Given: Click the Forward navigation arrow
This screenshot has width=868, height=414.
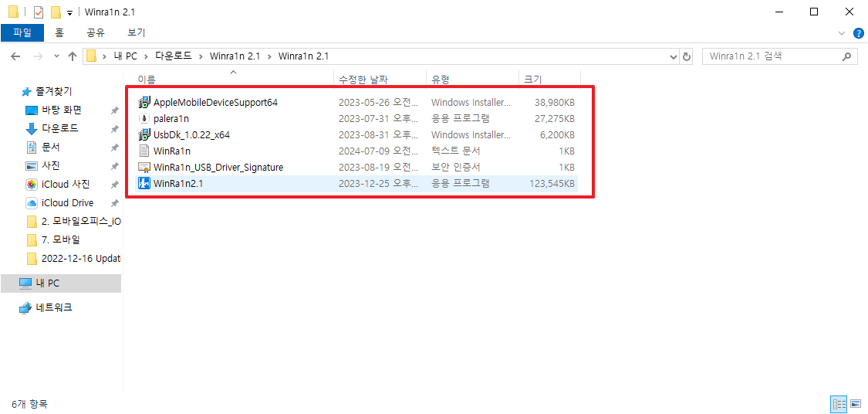Looking at the screenshot, I should pyautogui.click(x=39, y=56).
